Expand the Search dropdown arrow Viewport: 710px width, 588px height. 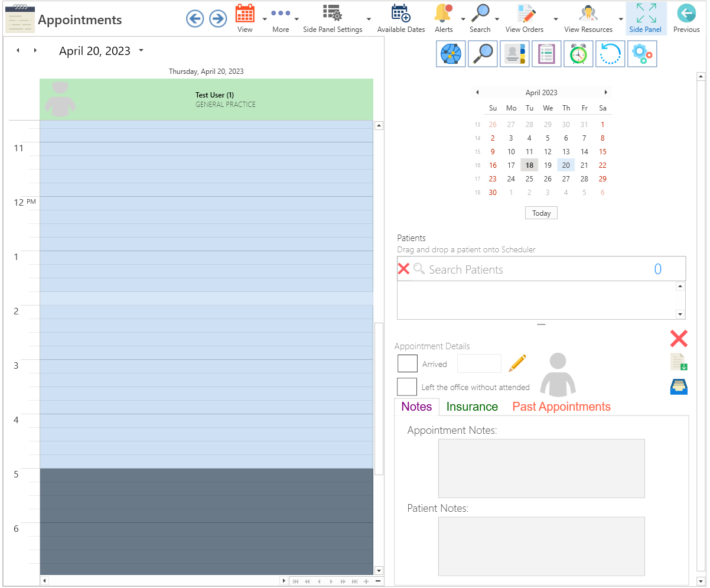(497, 19)
